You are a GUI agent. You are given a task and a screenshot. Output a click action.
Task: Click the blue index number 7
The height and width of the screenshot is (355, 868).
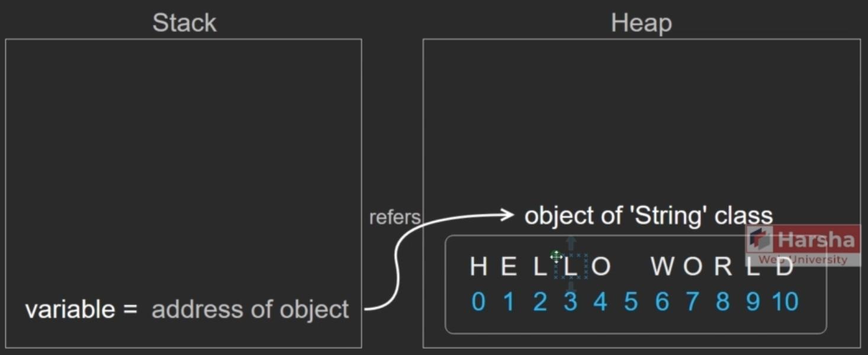click(692, 302)
